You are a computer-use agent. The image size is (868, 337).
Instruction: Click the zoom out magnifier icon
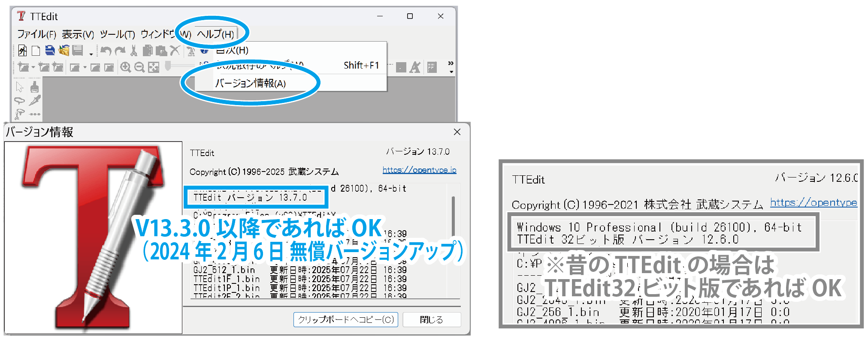pos(139,67)
